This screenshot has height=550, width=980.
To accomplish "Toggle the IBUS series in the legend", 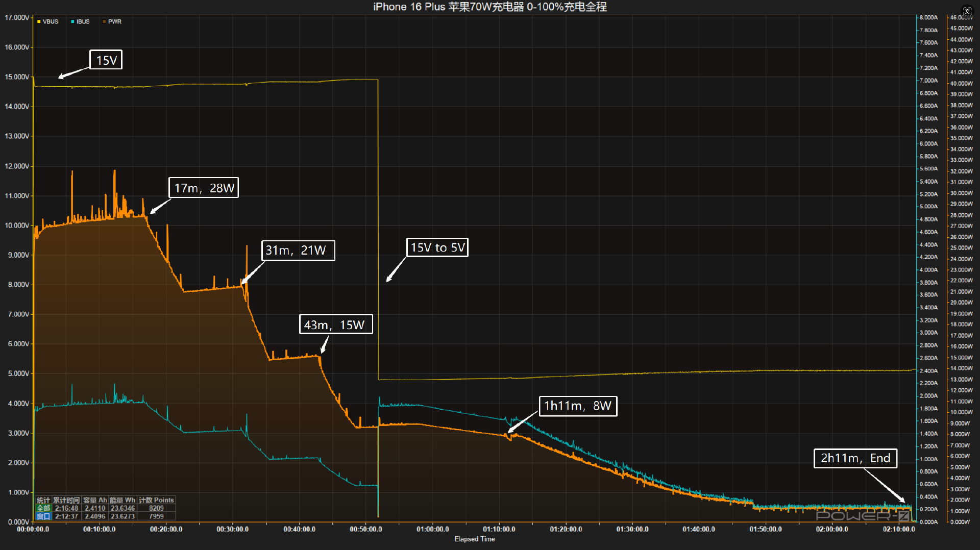I will [x=80, y=21].
